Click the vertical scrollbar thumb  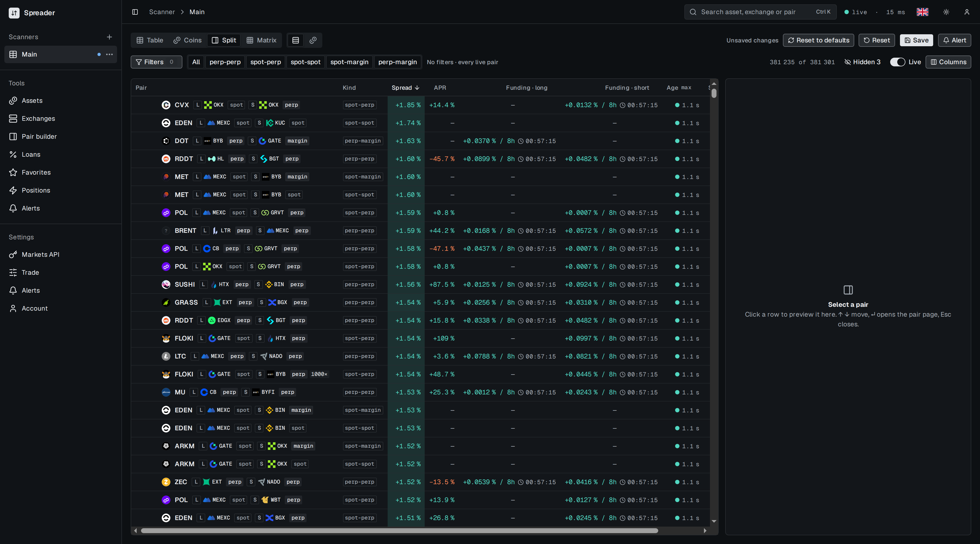[714, 93]
